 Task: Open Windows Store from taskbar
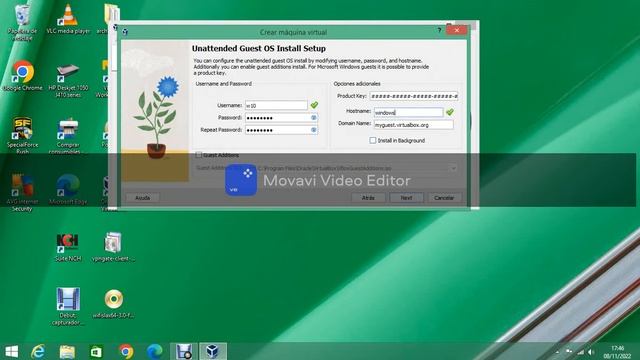tap(96, 351)
